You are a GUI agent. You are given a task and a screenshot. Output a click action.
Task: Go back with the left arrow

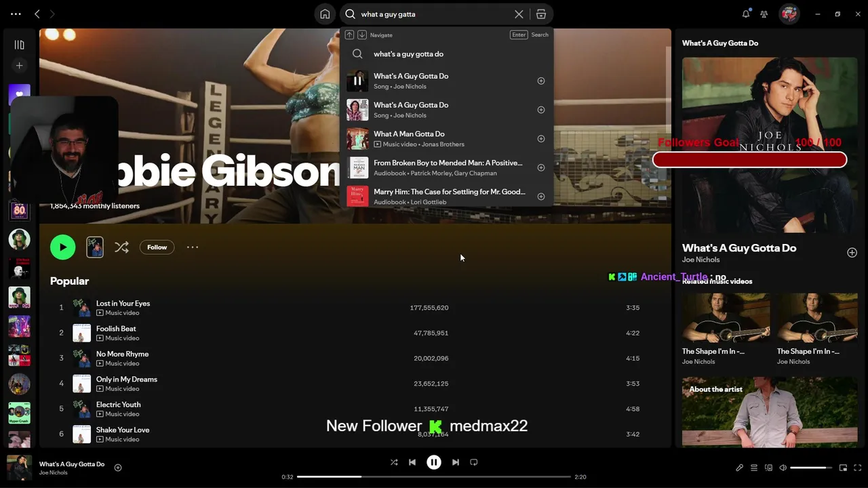[37, 14]
